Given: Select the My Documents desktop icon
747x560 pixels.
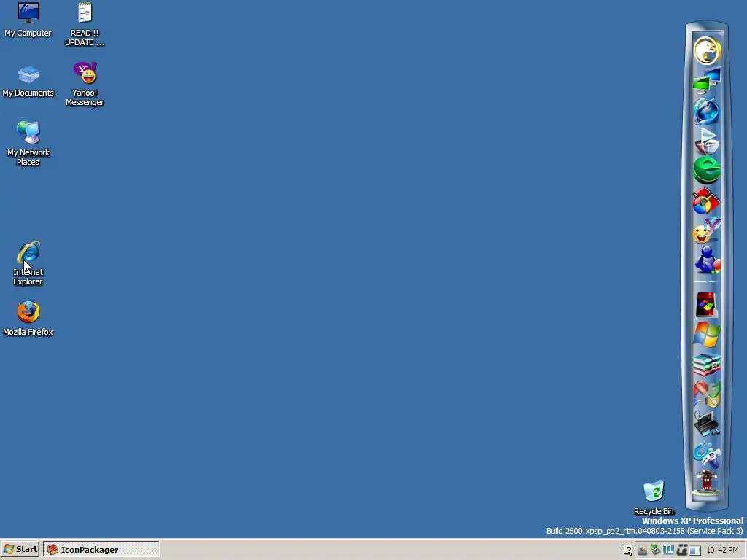Looking at the screenshot, I should [28, 81].
